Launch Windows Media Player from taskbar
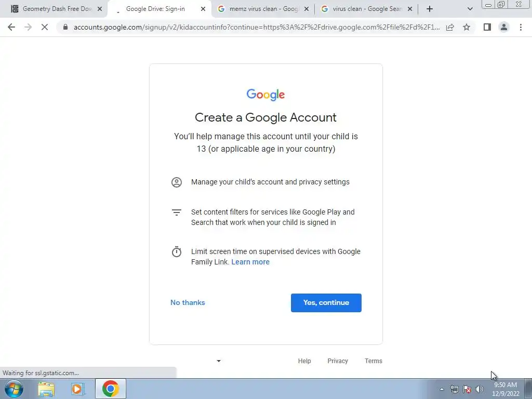Viewport: 532px width, 399px height. [78, 389]
